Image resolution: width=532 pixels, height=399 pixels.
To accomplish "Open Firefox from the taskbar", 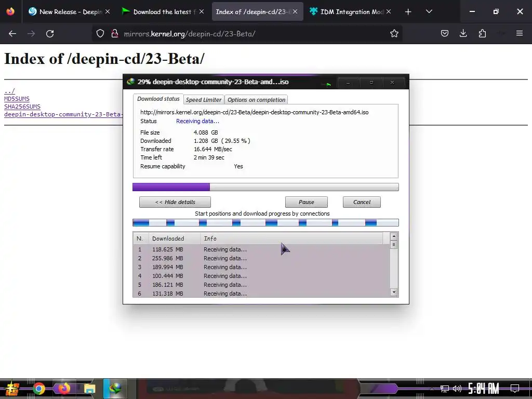I will click(64, 388).
